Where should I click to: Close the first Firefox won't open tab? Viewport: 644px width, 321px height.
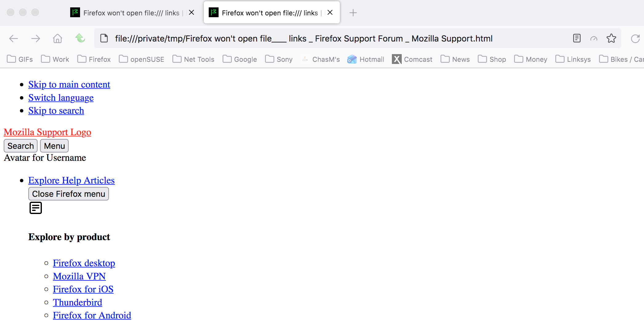point(191,12)
